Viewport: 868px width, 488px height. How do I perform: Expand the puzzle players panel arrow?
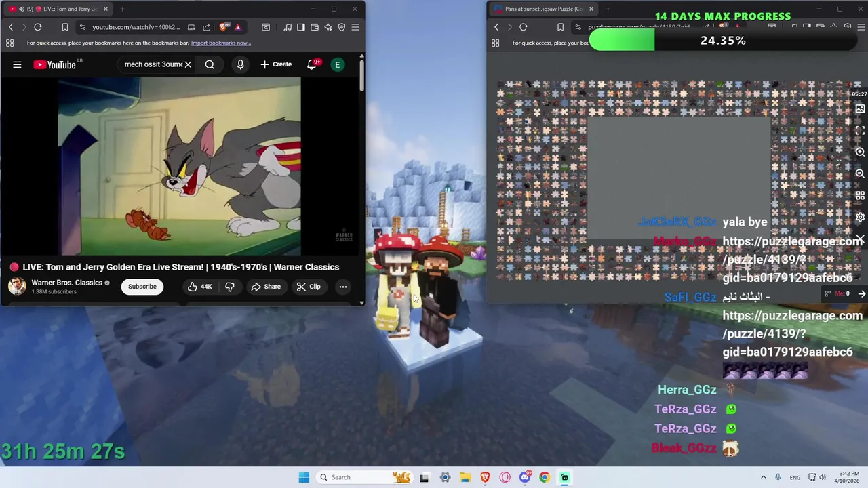tap(861, 294)
